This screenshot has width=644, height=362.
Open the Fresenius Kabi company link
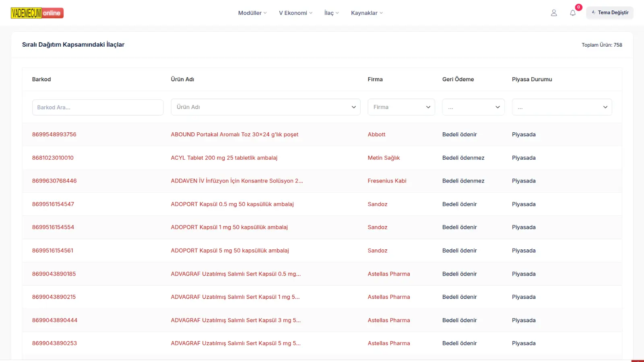[387, 181]
